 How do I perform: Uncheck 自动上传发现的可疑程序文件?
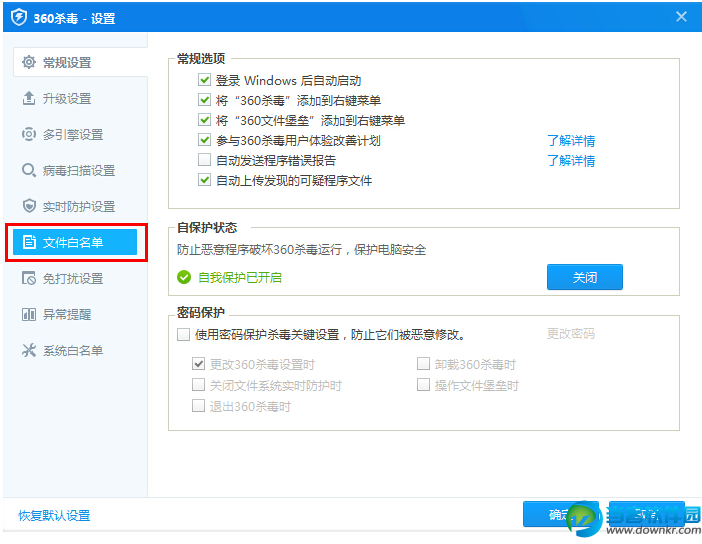[204, 180]
